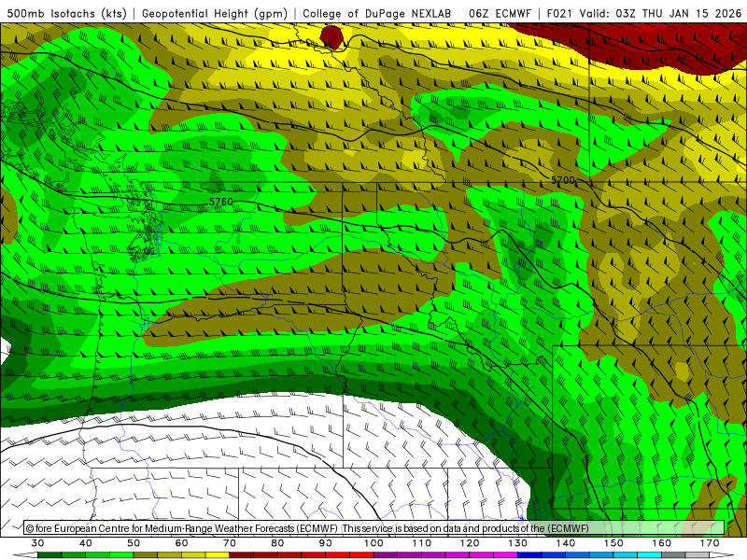The image size is (747, 560).
Task: Click the 40 label on the color scale
Action: pyautogui.click(x=86, y=543)
